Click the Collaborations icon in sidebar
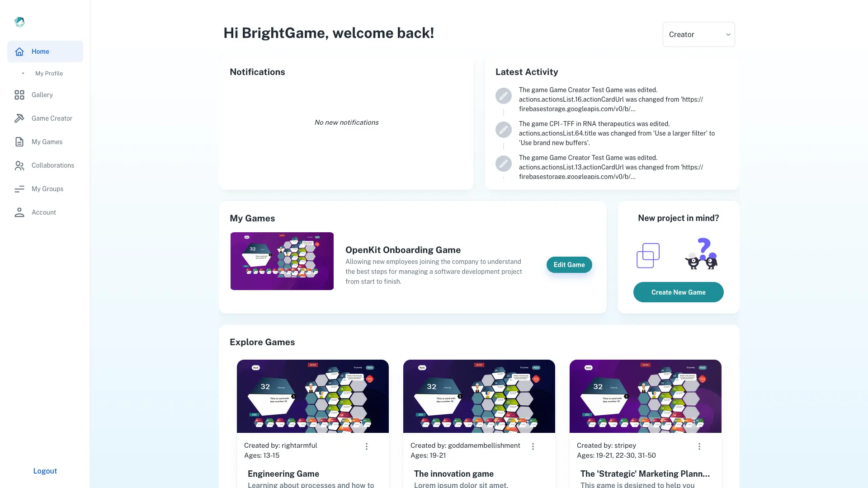This screenshot has height=488, width=868. (19, 166)
